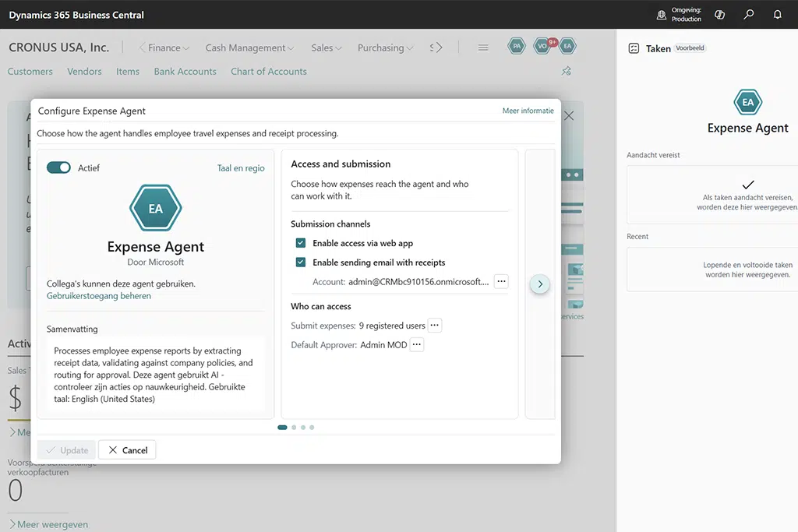Click the Cancel button

pyautogui.click(x=127, y=450)
